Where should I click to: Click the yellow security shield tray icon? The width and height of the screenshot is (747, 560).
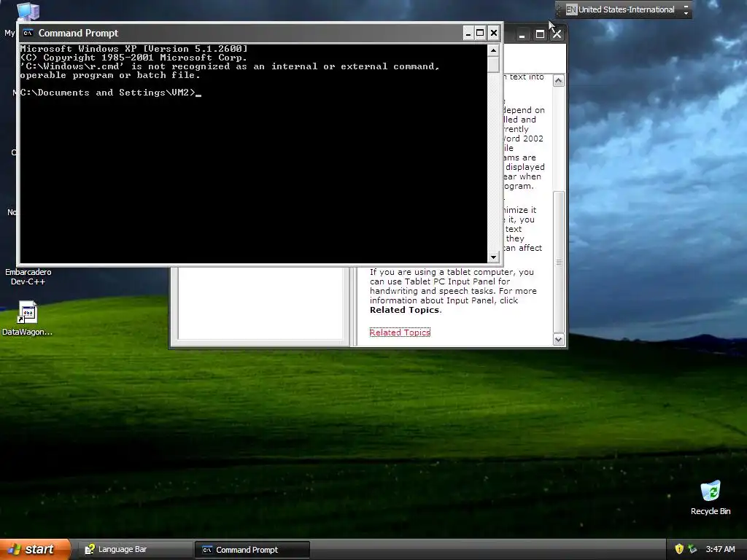pyautogui.click(x=679, y=549)
